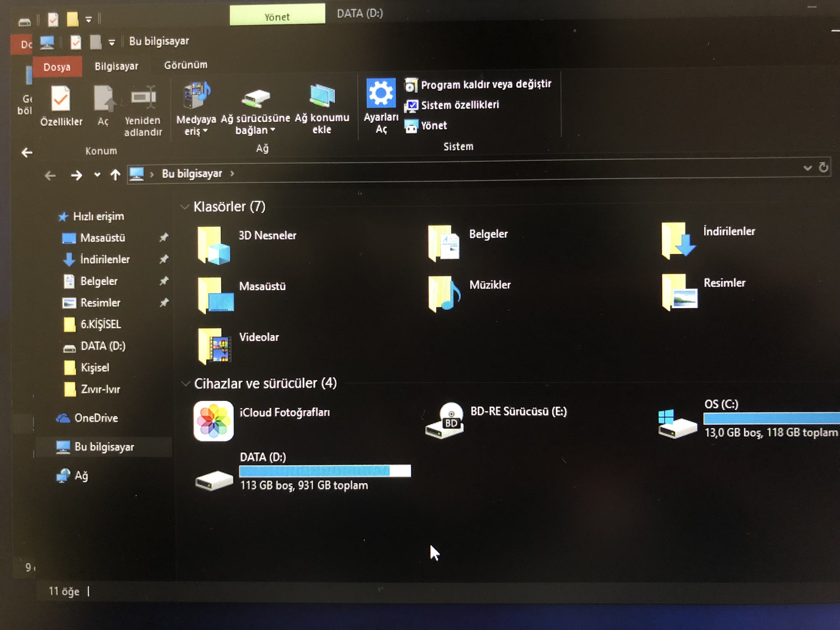This screenshot has height=630, width=840.
Task: Open recent locations dropdown arrow
Action: tap(97, 175)
